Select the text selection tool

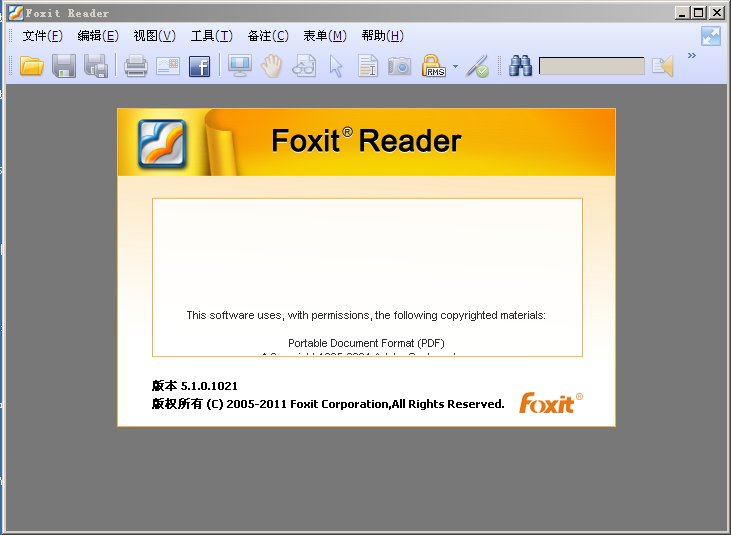pyautogui.click(x=368, y=66)
